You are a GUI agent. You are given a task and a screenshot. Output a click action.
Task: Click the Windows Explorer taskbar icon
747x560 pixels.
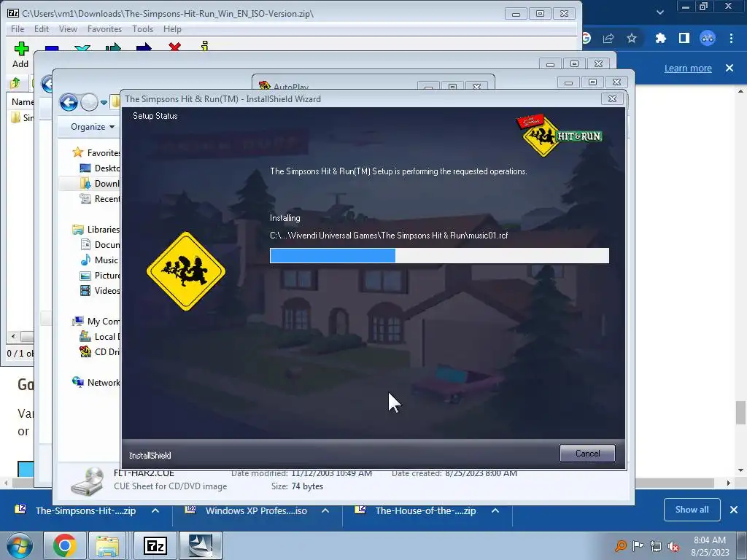(x=107, y=545)
